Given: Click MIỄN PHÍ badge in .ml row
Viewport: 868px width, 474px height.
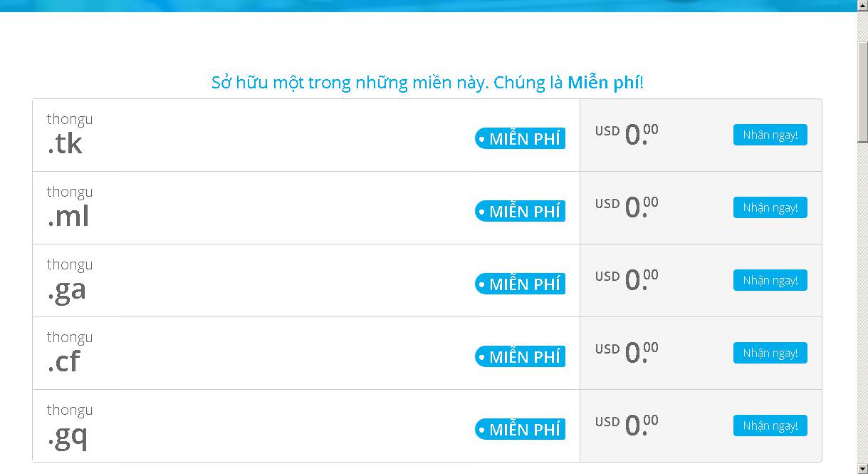Looking at the screenshot, I should [520, 211].
